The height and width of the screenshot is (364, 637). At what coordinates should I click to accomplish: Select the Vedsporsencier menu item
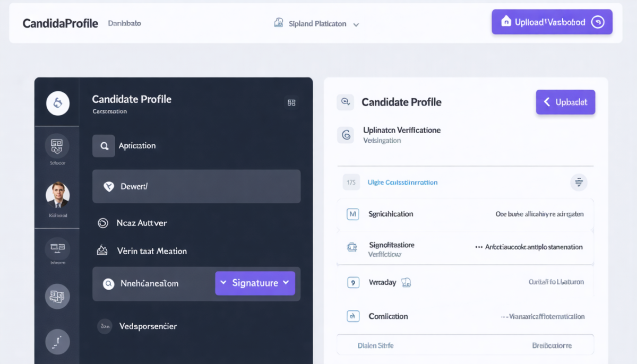point(148,326)
